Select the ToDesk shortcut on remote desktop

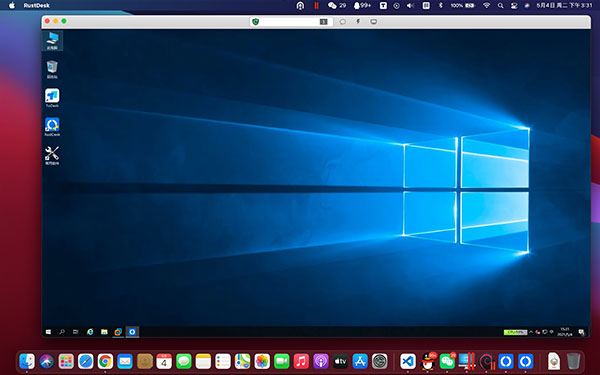[52, 98]
